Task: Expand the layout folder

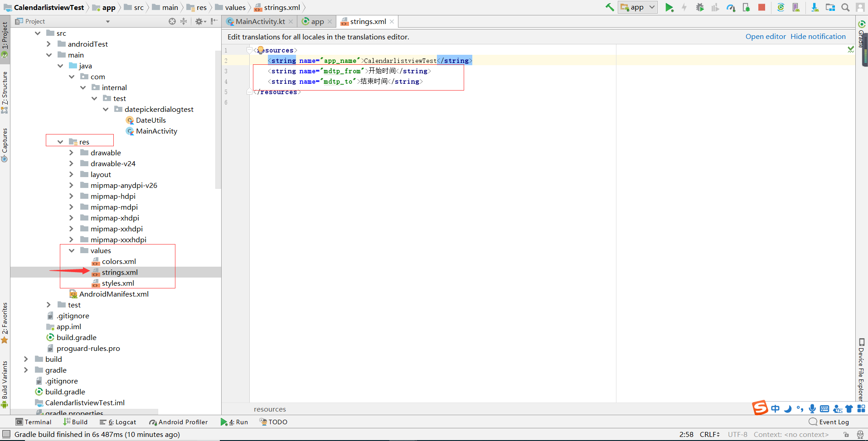Action: click(x=72, y=174)
